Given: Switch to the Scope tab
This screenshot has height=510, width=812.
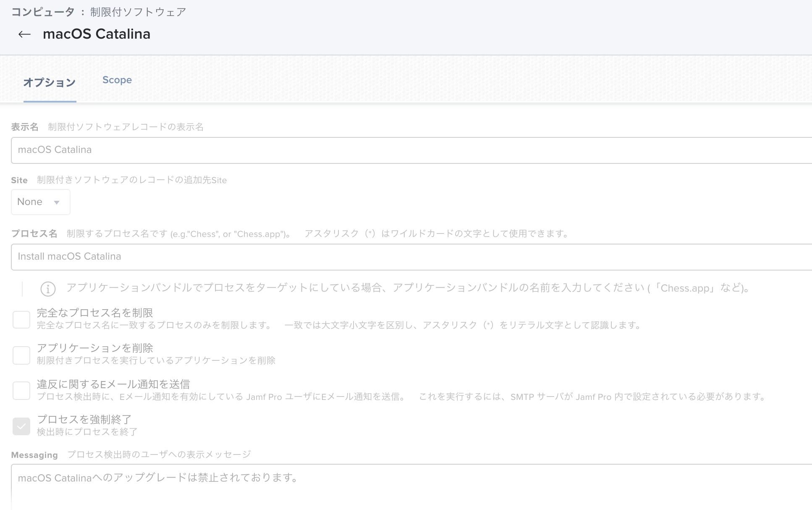Looking at the screenshot, I should (117, 80).
